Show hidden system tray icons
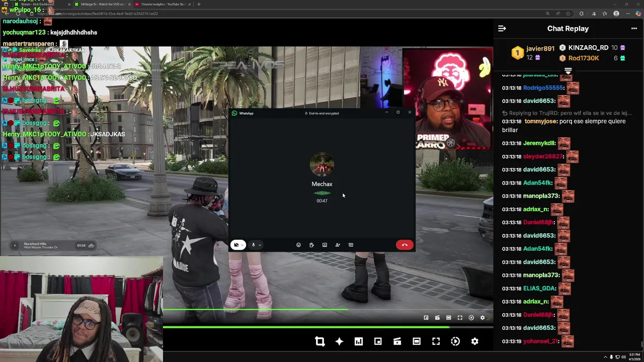 click(x=605, y=357)
